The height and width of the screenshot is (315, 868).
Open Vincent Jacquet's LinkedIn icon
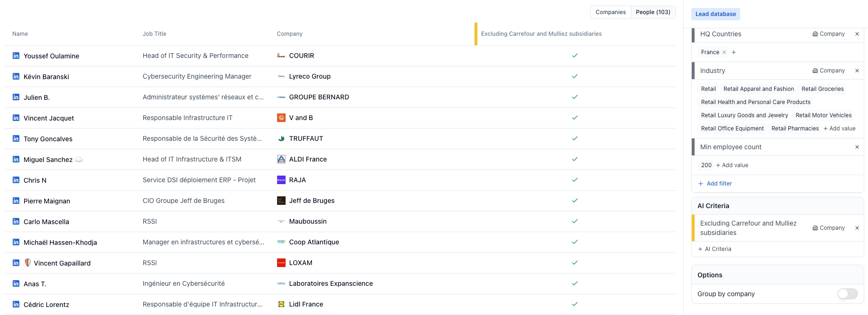click(x=16, y=118)
